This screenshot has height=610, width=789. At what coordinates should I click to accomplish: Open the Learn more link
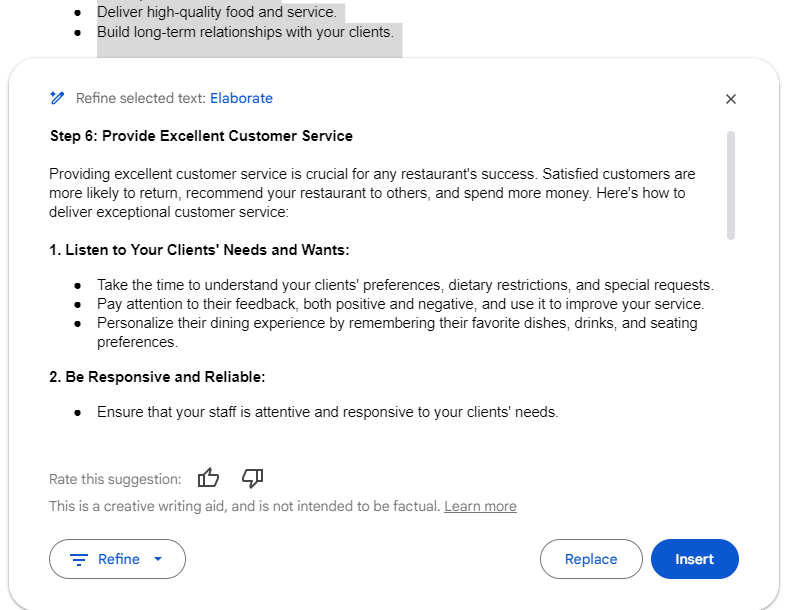[480, 506]
